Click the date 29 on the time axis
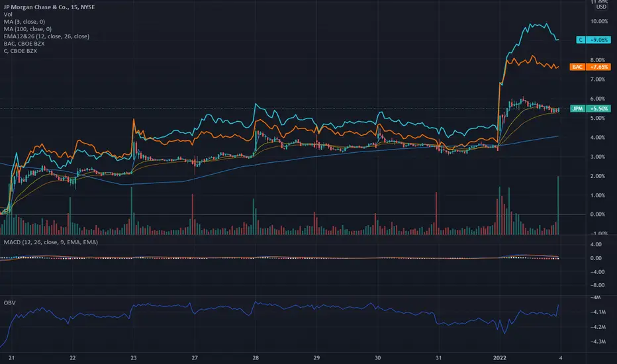 pos(316,357)
